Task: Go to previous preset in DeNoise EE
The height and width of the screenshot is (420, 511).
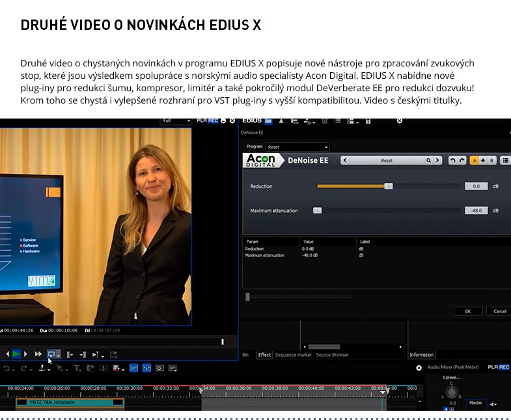Action: click(345, 160)
